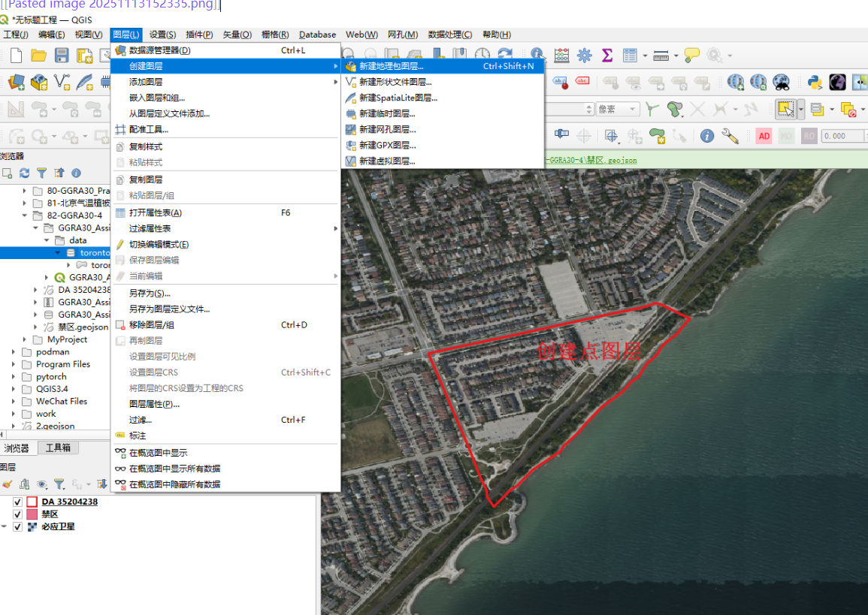This screenshot has width=868, height=615.
Task: Toggle visibility of 必应卫星 layer
Action: point(17,526)
